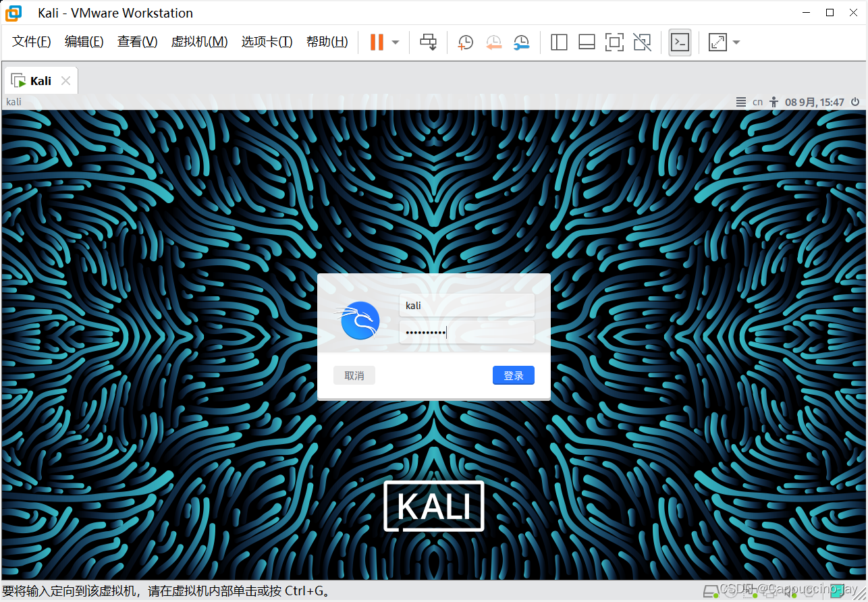Click the cyan message log icon in status bar

tap(838, 591)
